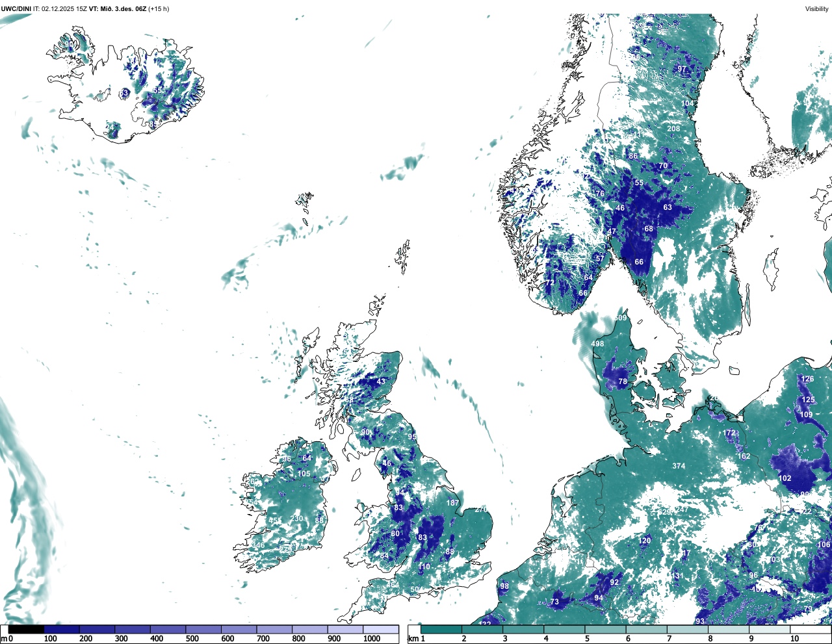Viewport: 832px width, 644px height.
Task: Click the 1–2 km dark teal legend swatch
Action: click(441, 629)
